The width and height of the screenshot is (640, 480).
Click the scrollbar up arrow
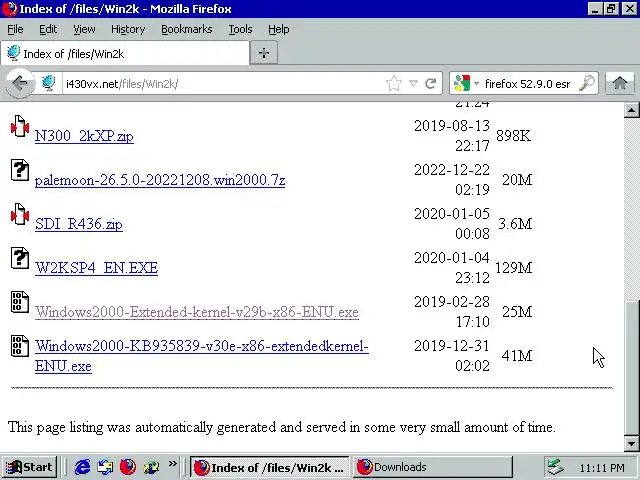pos(631,110)
